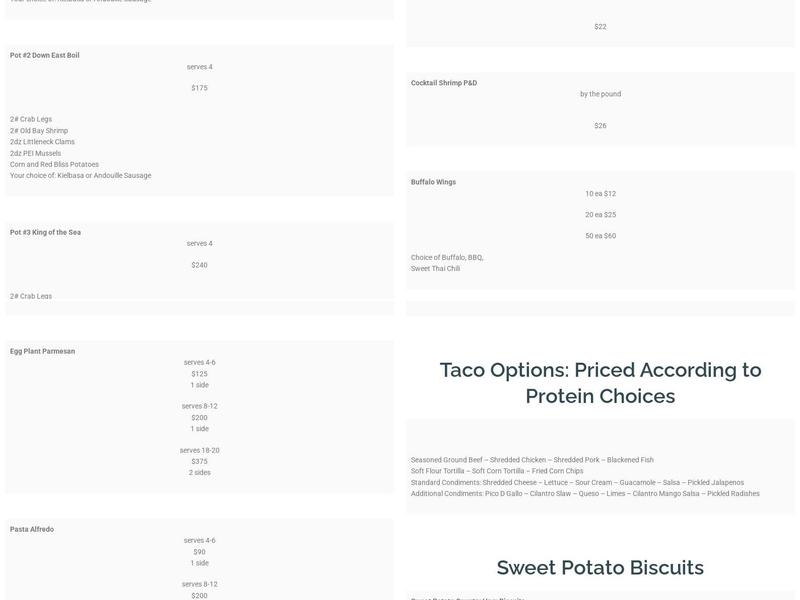The height and width of the screenshot is (600, 800).
Task: Click the 2# Old Bay Shrimp item
Action: (39, 130)
